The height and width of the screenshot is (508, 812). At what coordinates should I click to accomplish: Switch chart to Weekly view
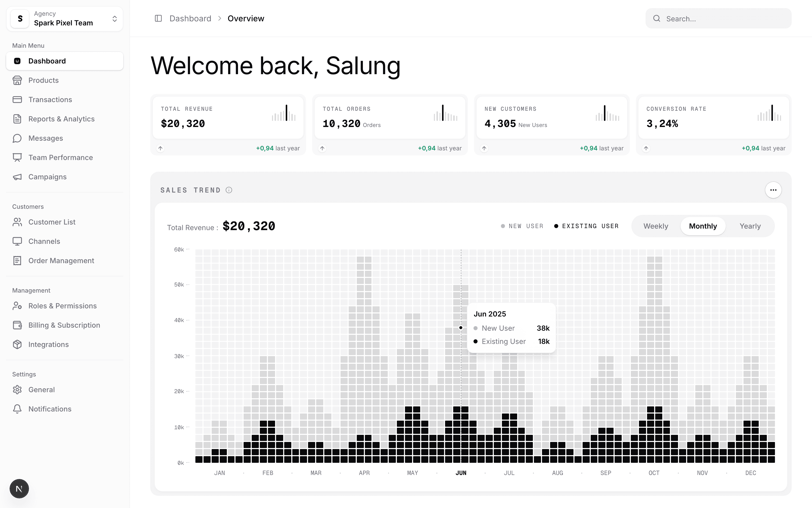[656, 226]
